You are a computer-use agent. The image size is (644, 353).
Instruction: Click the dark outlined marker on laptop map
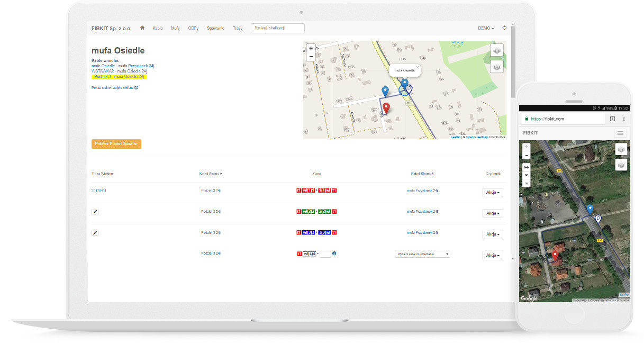coord(409,89)
